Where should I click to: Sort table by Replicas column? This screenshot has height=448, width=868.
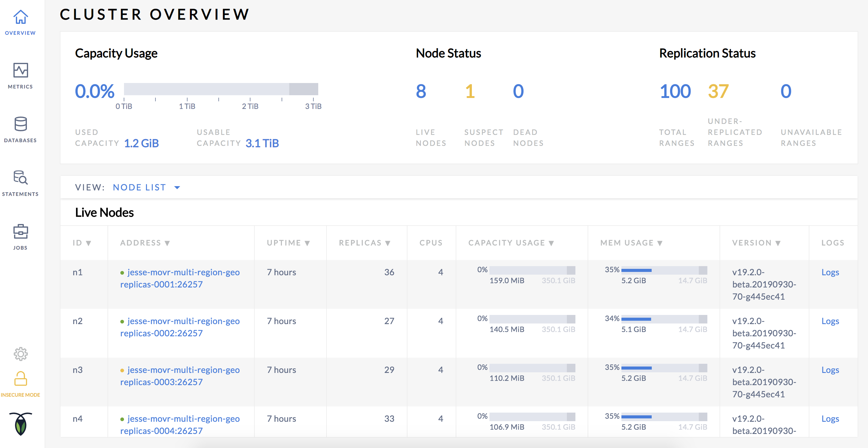click(x=364, y=243)
